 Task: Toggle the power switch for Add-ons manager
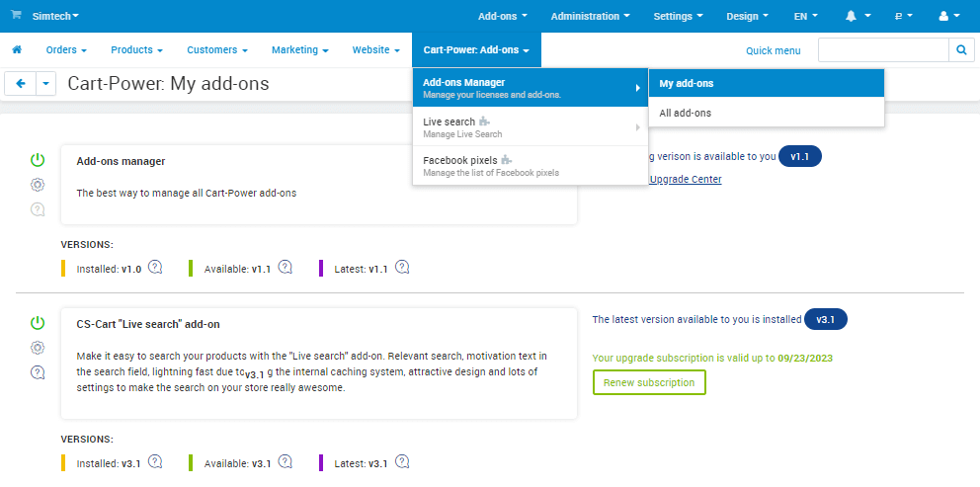point(38,160)
